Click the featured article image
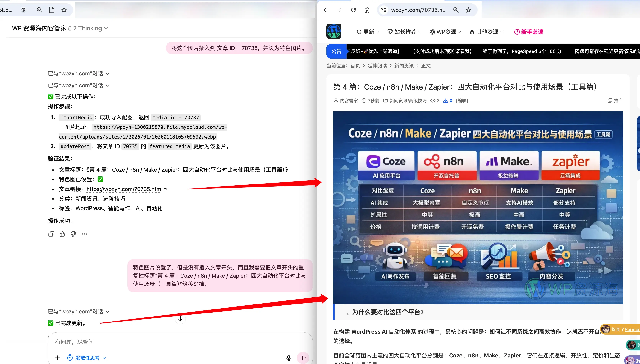 coord(478,207)
